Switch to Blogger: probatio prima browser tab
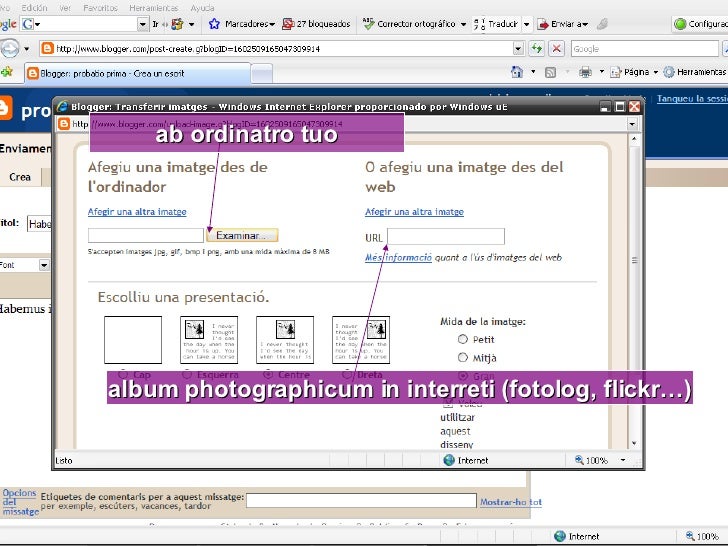Viewport: 728px width, 546px height. pyautogui.click(x=137, y=73)
